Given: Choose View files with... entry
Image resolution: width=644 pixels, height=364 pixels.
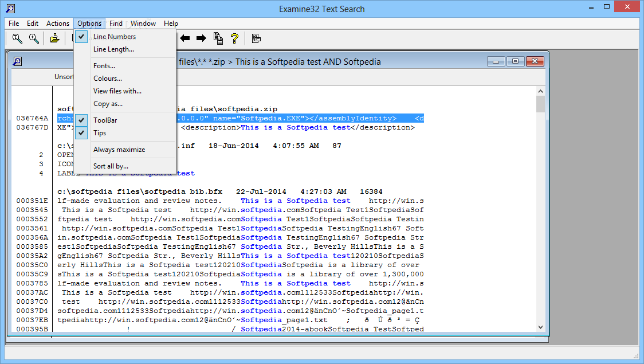Looking at the screenshot, I should tap(125, 91).
